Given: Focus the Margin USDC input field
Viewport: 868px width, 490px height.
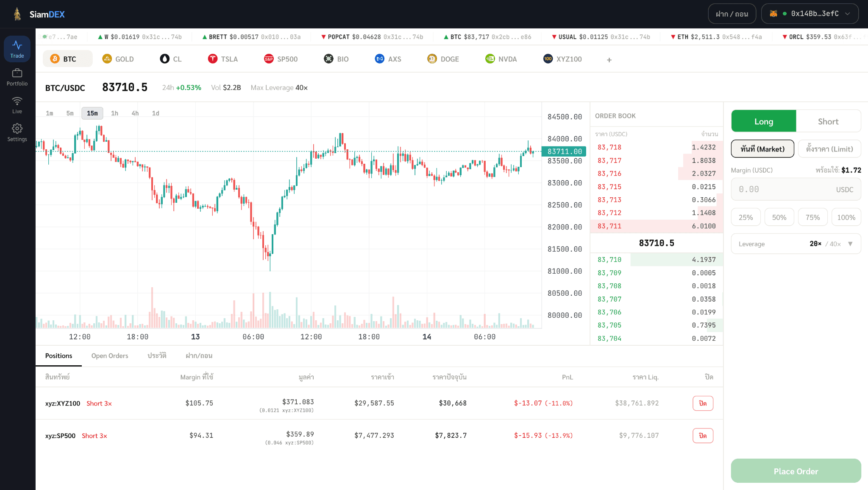Looking at the screenshot, I should coord(796,189).
